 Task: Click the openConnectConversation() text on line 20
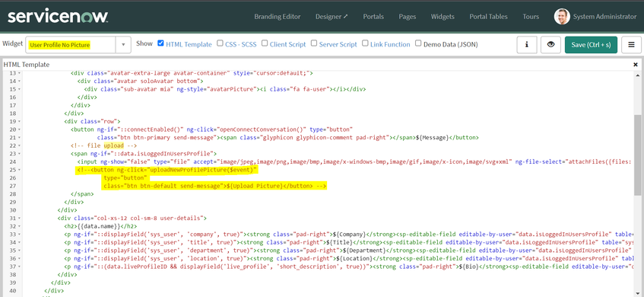click(262, 129)
